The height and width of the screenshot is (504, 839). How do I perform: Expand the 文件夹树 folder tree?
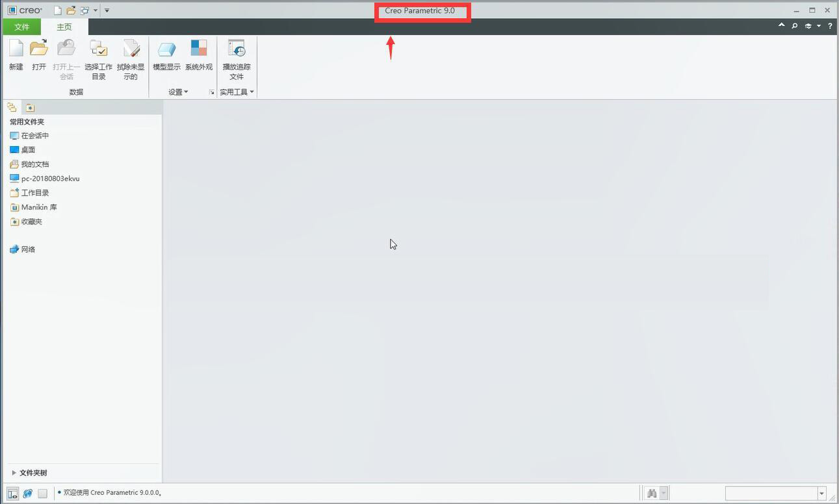[14, 473]
